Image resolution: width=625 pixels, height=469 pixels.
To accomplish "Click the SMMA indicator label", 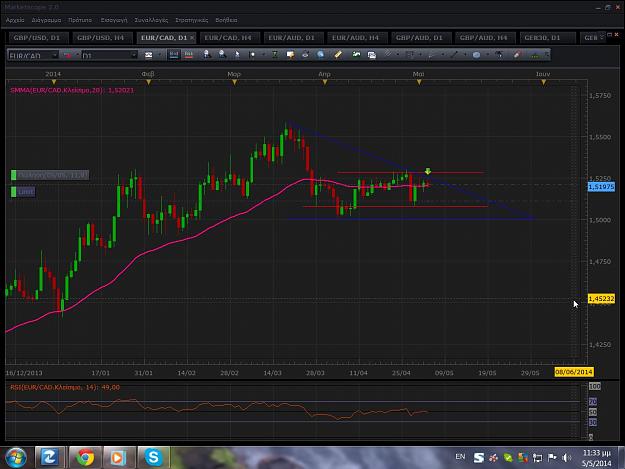I will (x=72, y=90).
